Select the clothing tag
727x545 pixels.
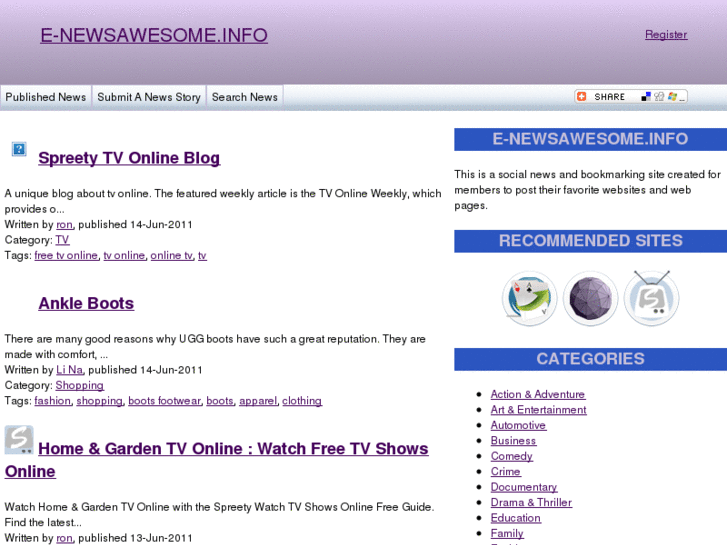pyautogui.click(x=302, y=400)
